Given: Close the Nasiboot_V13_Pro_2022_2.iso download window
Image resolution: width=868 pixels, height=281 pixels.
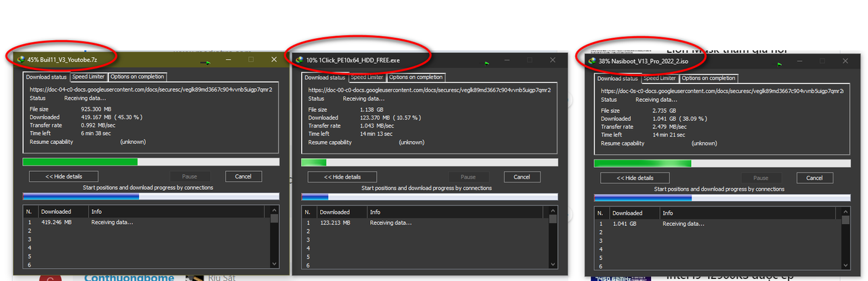Looking at the screenshot, I should tap(846, 61).
